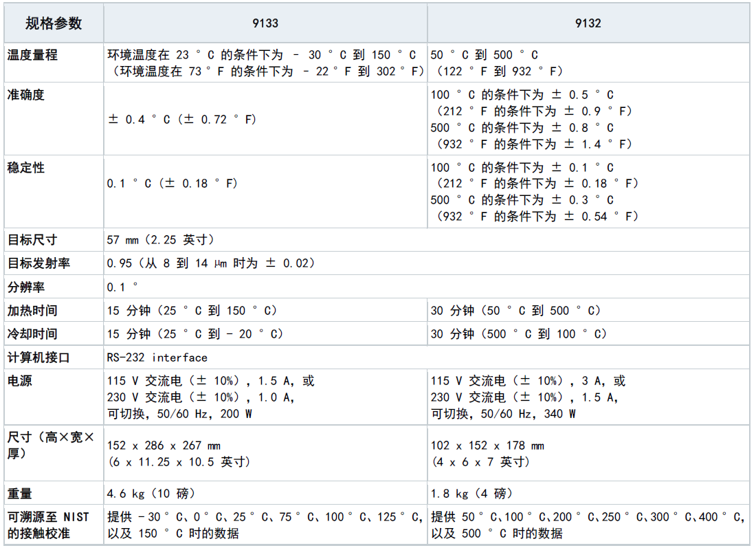This screenshot has height=548, width=756.
Task: Click the 500 °C 的条件下为 ± 0.8 °C line
Action: [522, 128]
